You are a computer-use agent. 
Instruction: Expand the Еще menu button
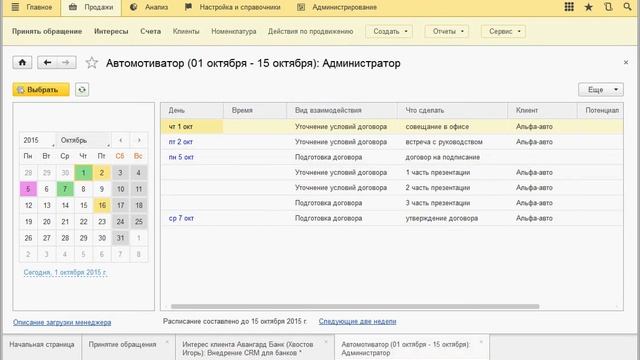600,90
